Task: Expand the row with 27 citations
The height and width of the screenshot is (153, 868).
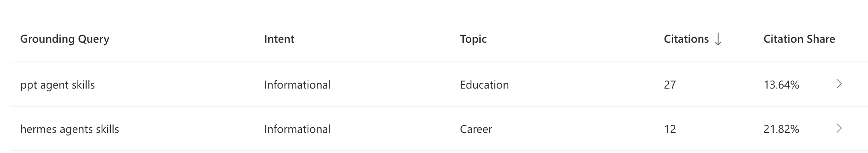Action: click(x=839, y=84)
